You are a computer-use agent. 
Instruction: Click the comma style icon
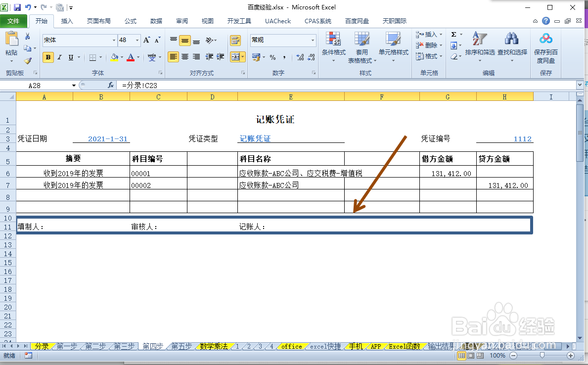(x=284, y=57)
